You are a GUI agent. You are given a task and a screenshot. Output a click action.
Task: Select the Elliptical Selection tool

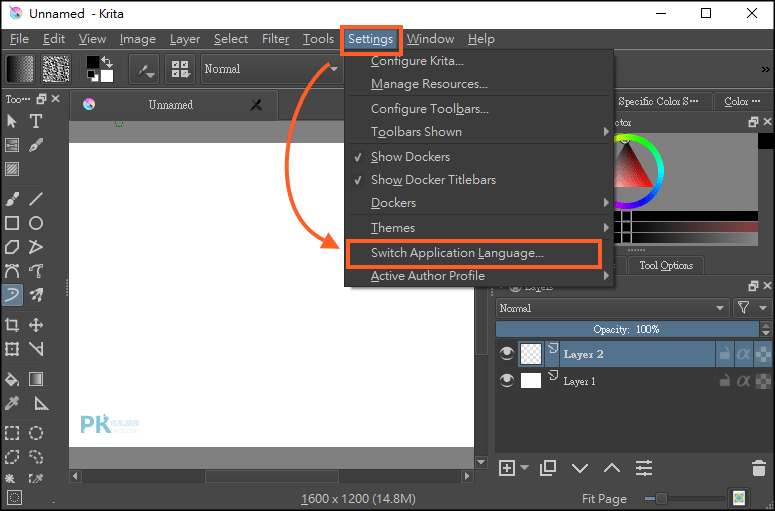click(x=36, y=433)
